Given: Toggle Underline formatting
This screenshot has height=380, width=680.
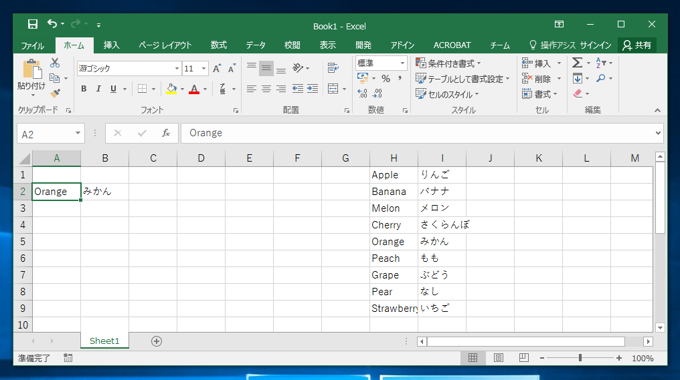Looking at the screenshot, I should [113, 89].
